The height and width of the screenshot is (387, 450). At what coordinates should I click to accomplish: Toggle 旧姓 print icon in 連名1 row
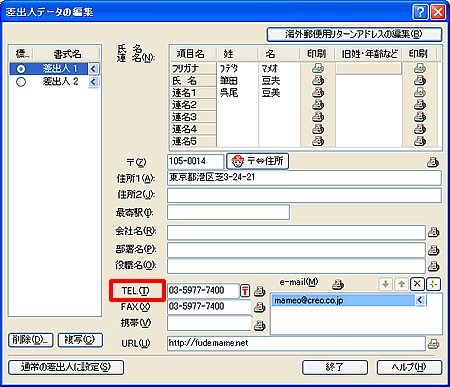click(420, 93)
